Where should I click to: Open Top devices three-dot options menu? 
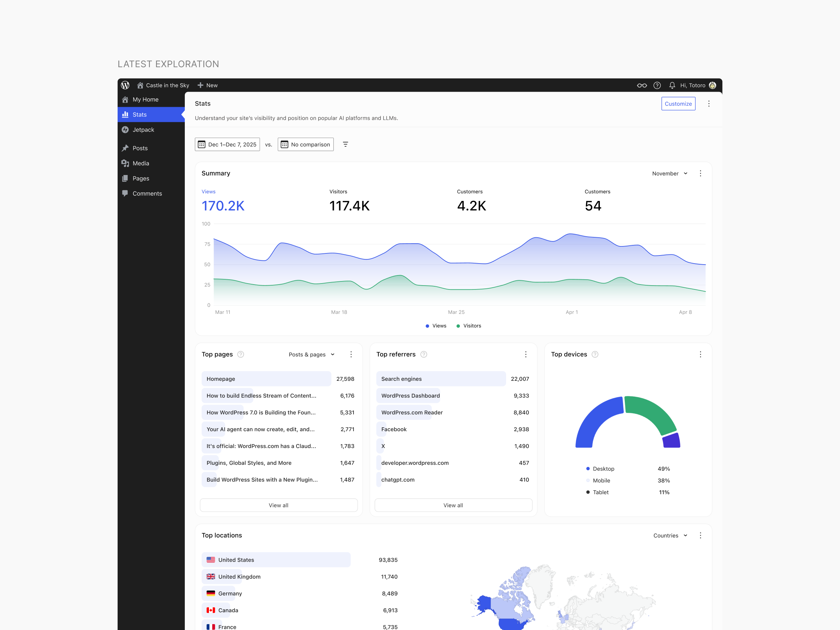pos(700,354)
